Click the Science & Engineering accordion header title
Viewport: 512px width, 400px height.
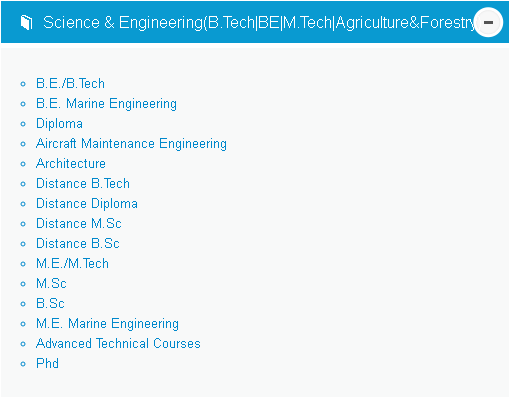tap(260, 23)
